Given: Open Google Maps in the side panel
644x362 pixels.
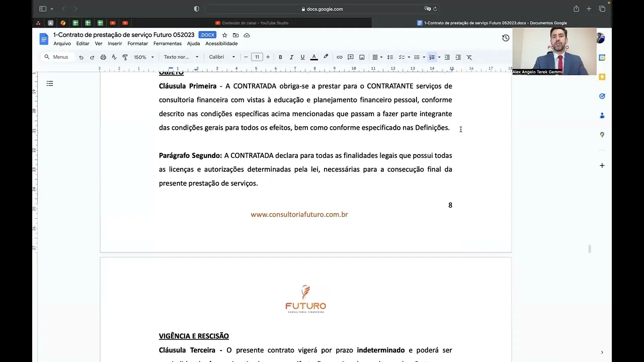Looking at the screenshot, I should tap(602, 135).
